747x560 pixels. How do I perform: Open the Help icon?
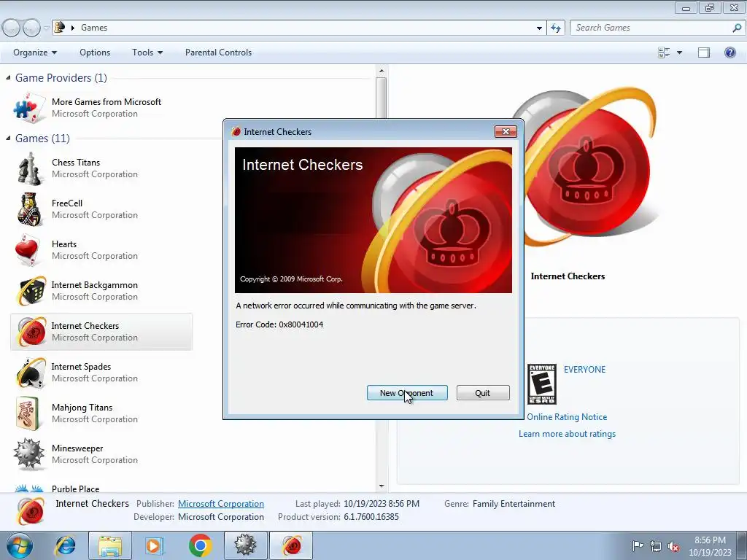[729, 52]
